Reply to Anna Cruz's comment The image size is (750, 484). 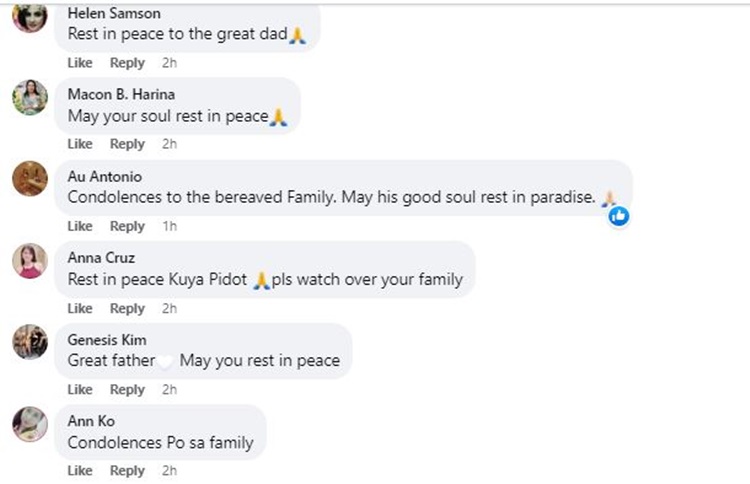coord(127,308)
